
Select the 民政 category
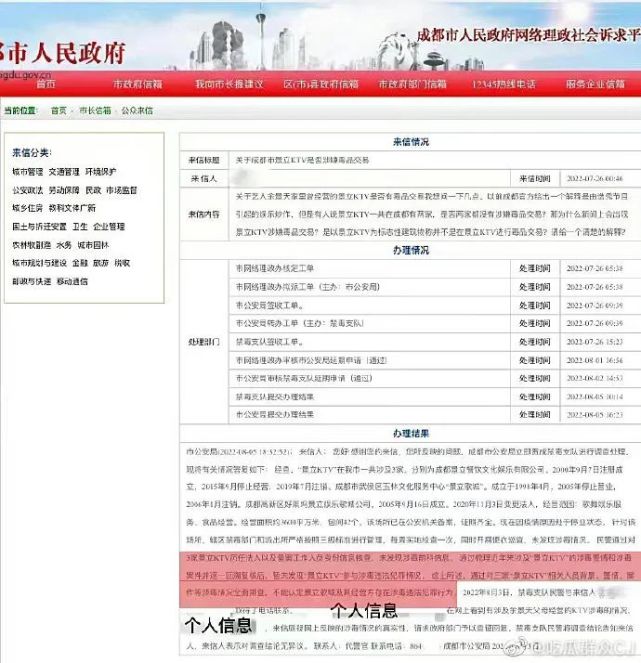coord(93,190)
